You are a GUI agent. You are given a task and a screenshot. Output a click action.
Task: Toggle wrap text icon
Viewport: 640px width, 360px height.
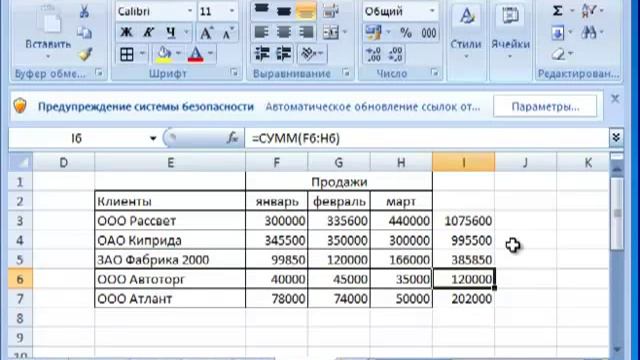point(331,11)
